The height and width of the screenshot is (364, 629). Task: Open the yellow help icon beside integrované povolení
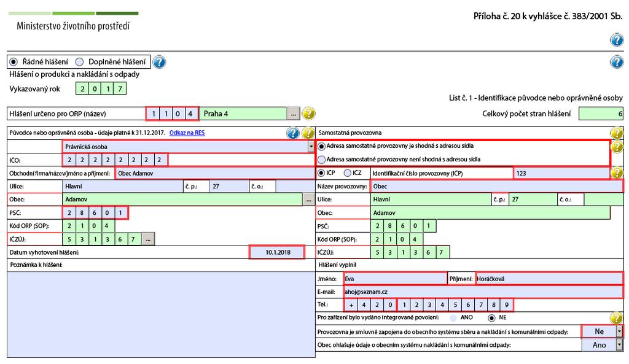click(x=616, y=318)
